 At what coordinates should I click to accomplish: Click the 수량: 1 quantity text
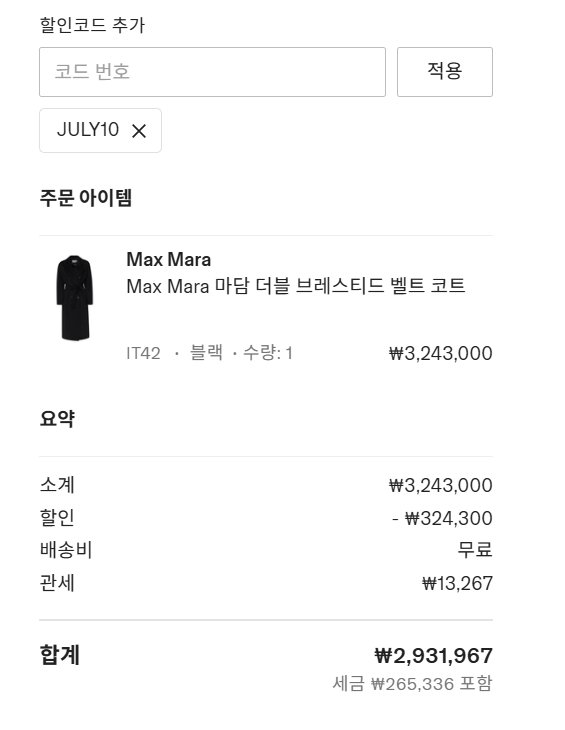pyautogui.click(x=268, y=352)
